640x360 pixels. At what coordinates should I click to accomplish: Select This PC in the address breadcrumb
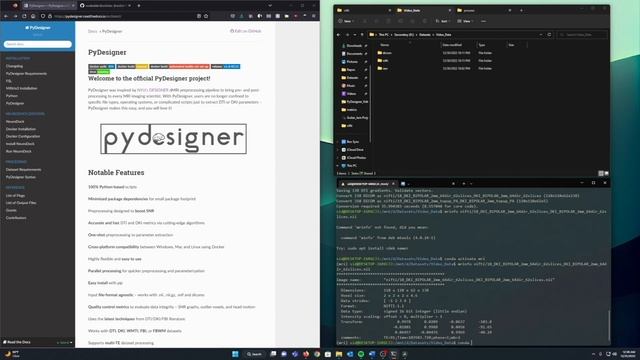pos(384,35)
